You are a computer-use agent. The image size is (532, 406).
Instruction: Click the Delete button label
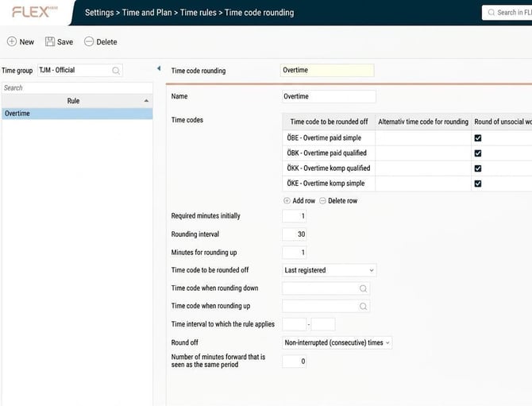coord(106,42)
